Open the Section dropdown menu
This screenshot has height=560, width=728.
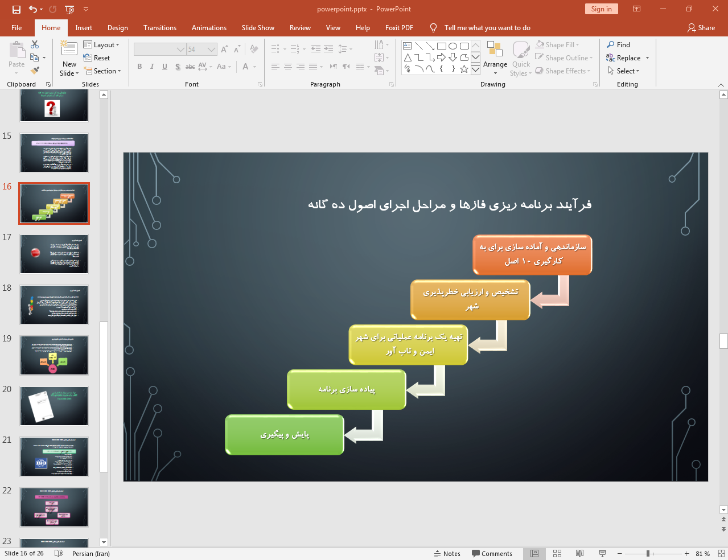[x=102, y=71]
